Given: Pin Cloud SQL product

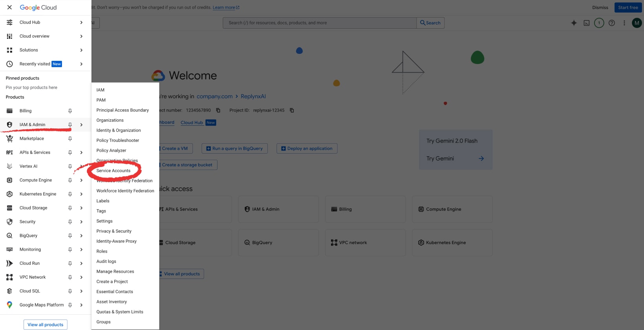Looking at the screenshot, I should pyautogui.click(x=70, y=291).
